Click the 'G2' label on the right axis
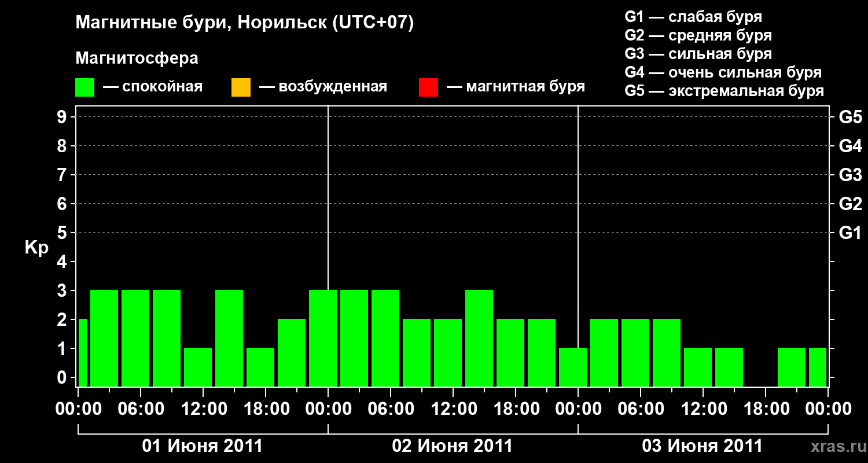Image resolution: width=868 pixels, height=463 pixels. coord(850,204)
